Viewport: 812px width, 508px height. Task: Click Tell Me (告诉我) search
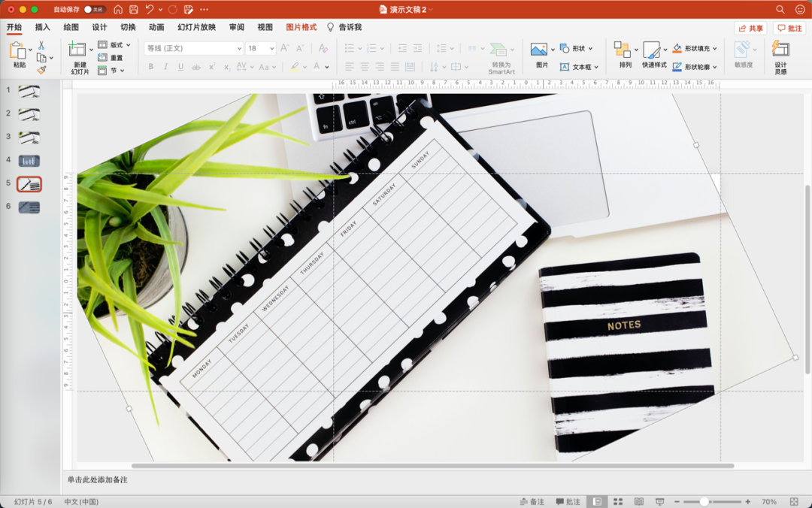pos(344,27)
